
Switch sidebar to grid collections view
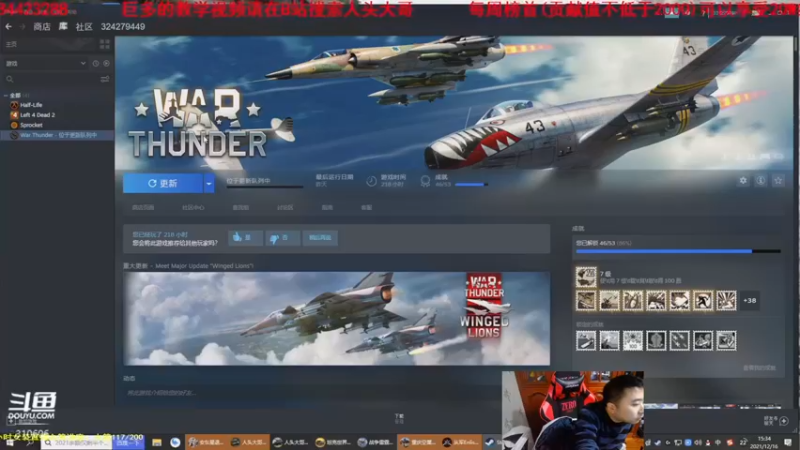click(105, 44)
